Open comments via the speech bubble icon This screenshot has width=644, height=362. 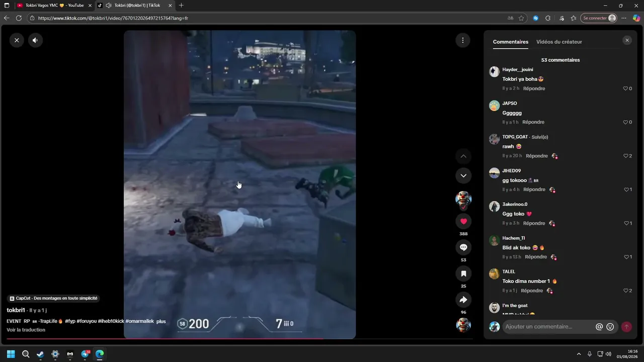pyautogui.click(x=463, y=247)
